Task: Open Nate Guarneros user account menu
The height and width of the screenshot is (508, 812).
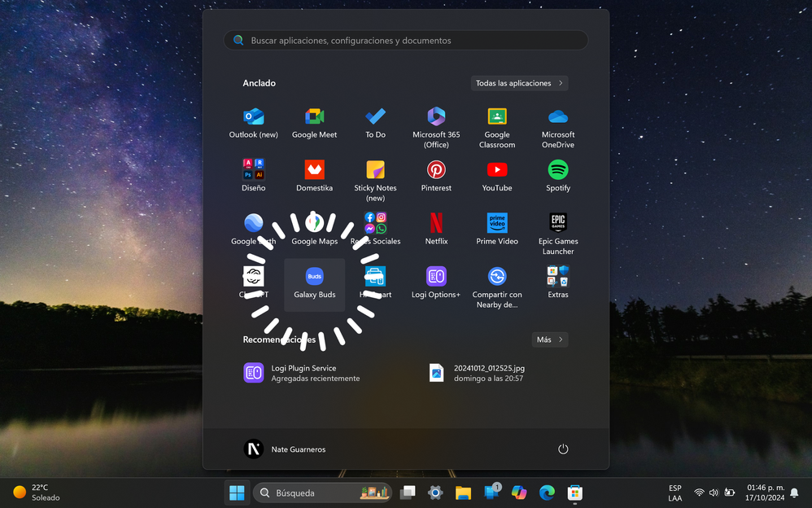Action: coord(285,449)
